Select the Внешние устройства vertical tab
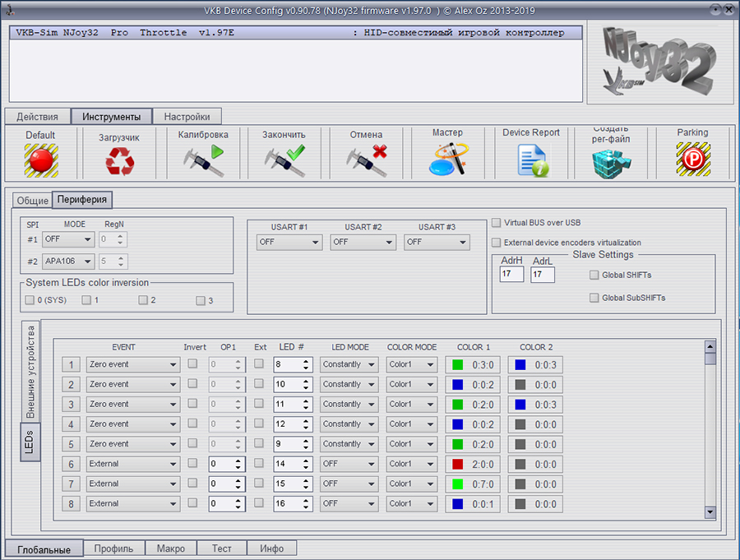 pyautogui.click(x=30, y=373)
